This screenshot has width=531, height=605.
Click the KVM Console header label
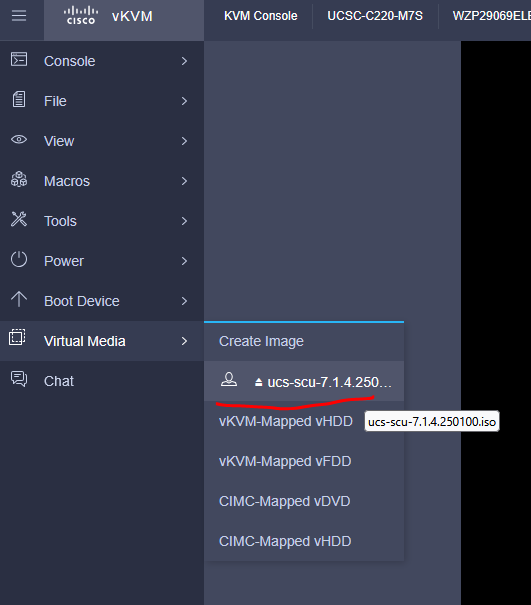(260, 16)
